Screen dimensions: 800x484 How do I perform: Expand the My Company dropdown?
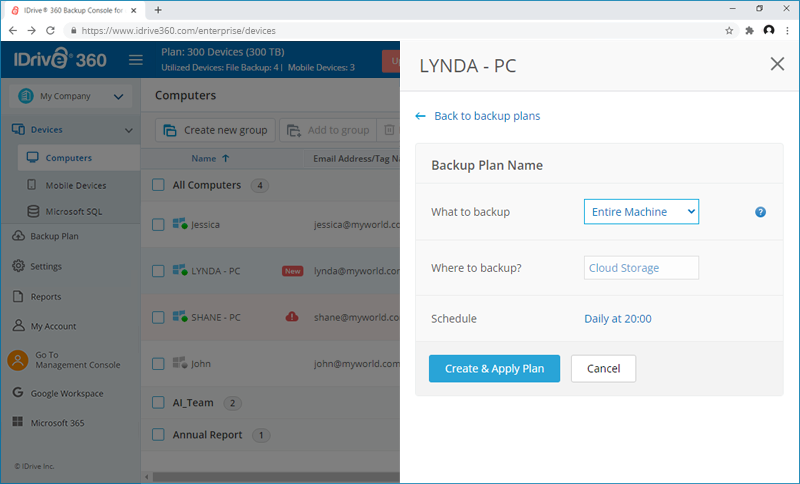coord(70,96)
